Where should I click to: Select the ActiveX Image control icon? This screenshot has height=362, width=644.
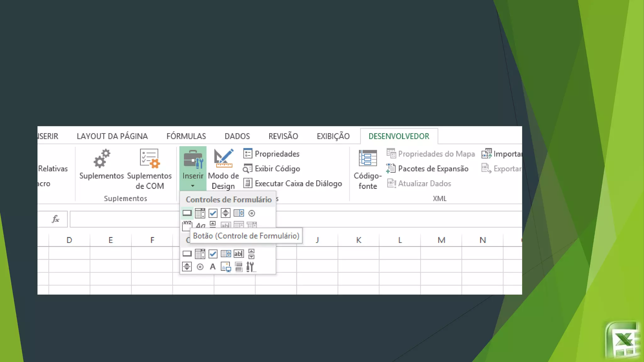coord(226,267)
